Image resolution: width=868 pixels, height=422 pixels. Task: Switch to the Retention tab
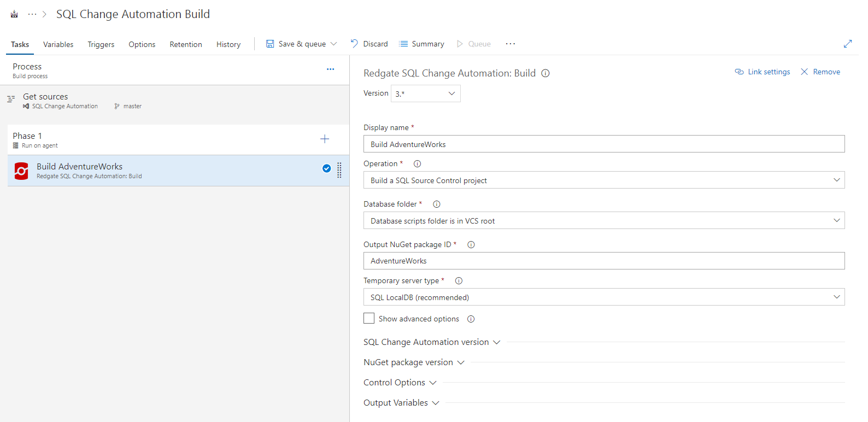coord(186,44)
